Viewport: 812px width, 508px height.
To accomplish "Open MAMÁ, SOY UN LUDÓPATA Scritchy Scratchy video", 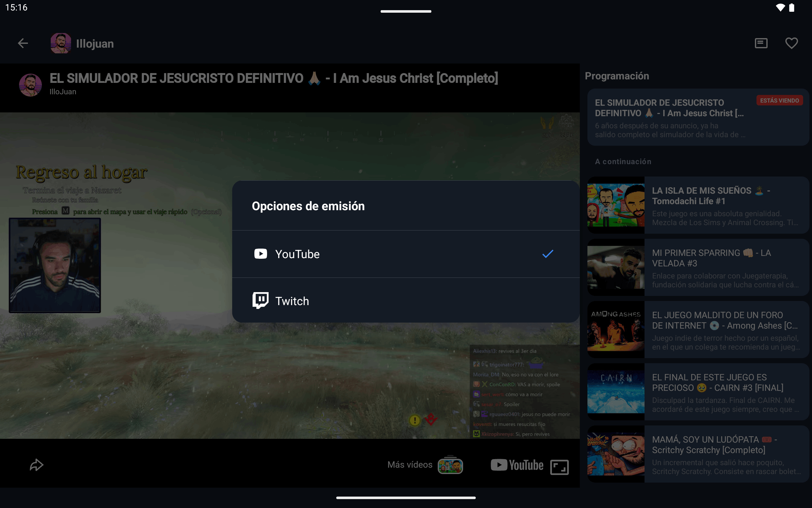I will [698, 454].
